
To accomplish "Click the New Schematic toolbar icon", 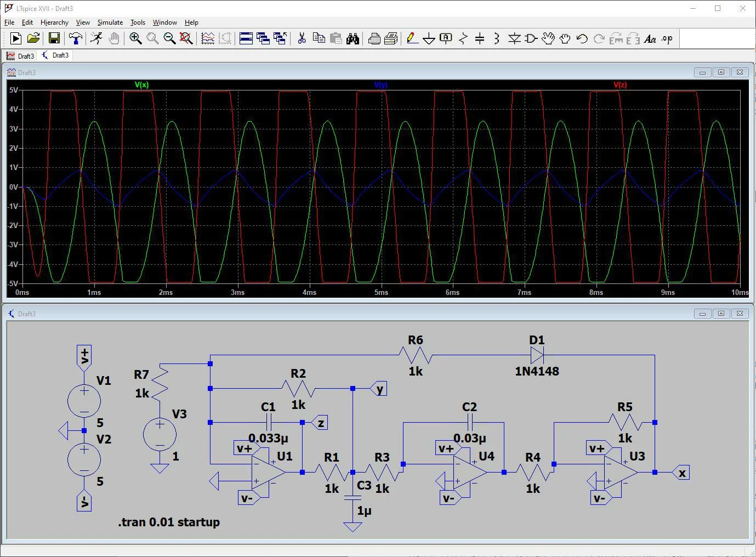I will coord(16,38).
